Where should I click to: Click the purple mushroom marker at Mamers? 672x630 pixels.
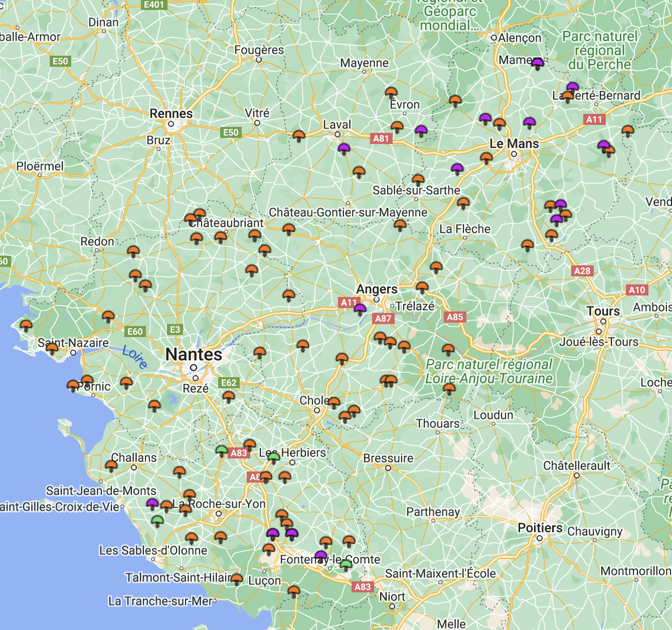[x=538, y=63]
